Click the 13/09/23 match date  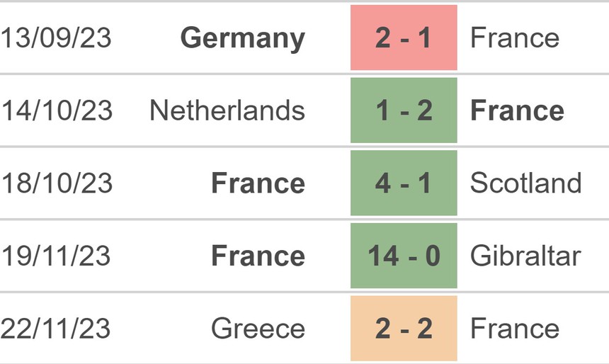point(56,38)
